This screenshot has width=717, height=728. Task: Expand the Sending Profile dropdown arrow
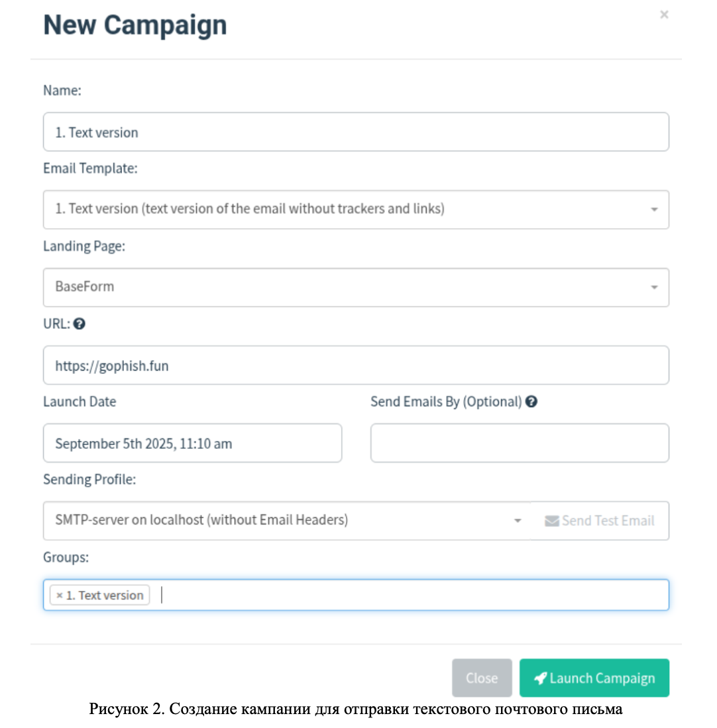[518, 521]
